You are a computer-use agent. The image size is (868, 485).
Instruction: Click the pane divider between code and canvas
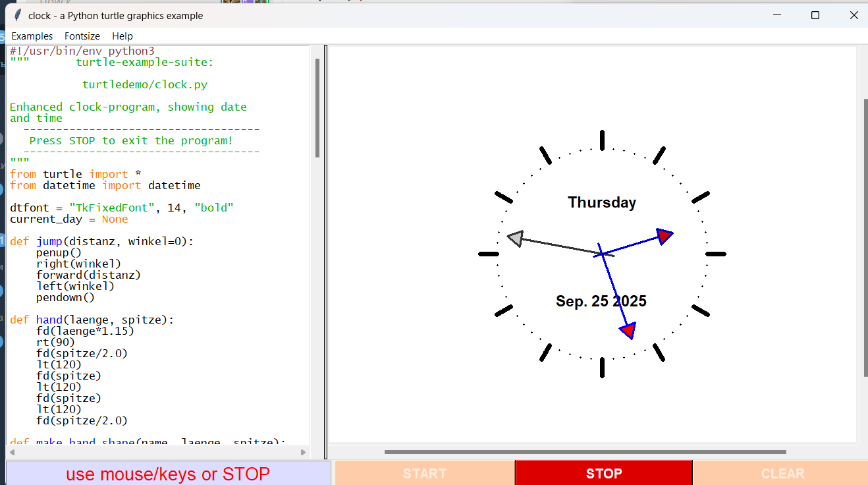click(x=325, y=250)
